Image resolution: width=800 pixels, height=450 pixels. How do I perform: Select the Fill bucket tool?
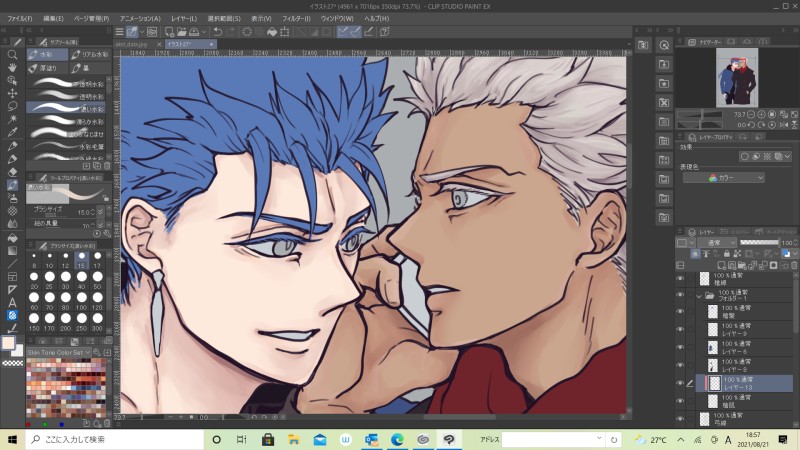coord(12,238)
